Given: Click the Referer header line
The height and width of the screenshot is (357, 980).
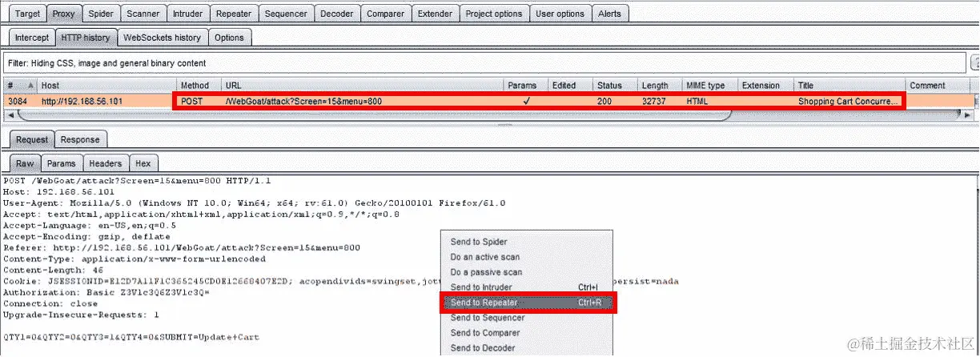Looking at the screenshot, I should click(182, 247).
